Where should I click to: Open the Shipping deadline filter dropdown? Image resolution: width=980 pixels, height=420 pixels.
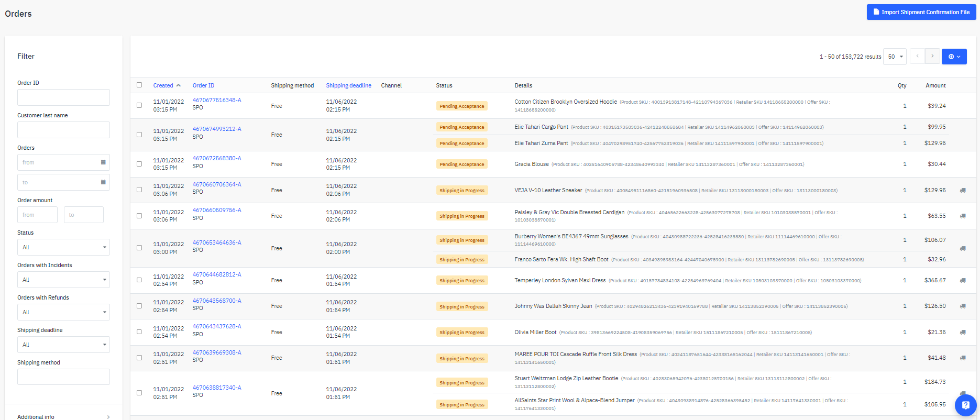tap(63, 345)
